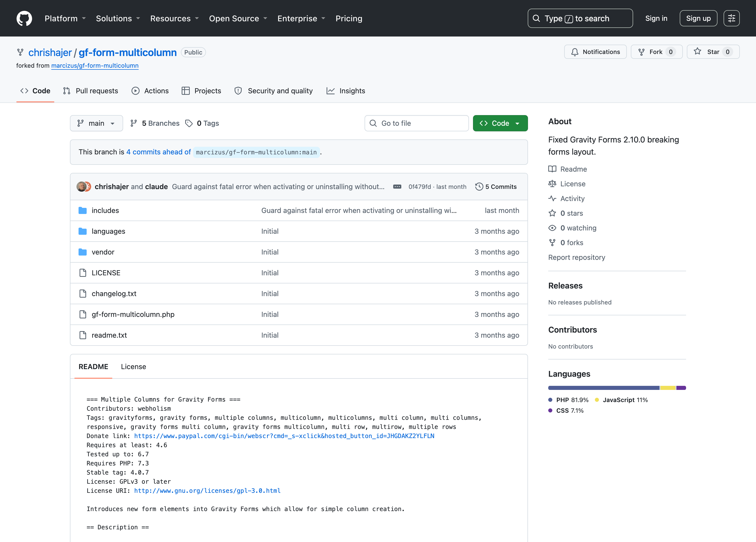Screen dimensions: 756x542
Task: Select the License tab in README panel
Action: (133, 367)
